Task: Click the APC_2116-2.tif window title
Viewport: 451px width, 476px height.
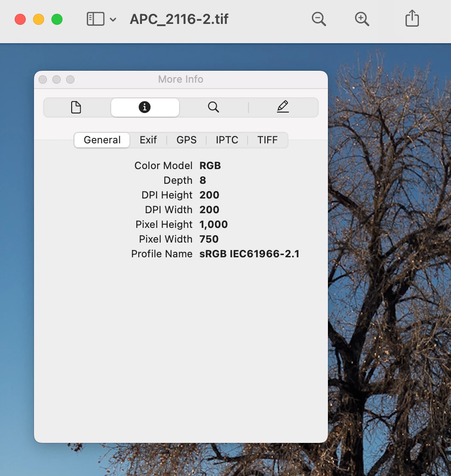Action: pyautogui.click(x=179, y=19)
